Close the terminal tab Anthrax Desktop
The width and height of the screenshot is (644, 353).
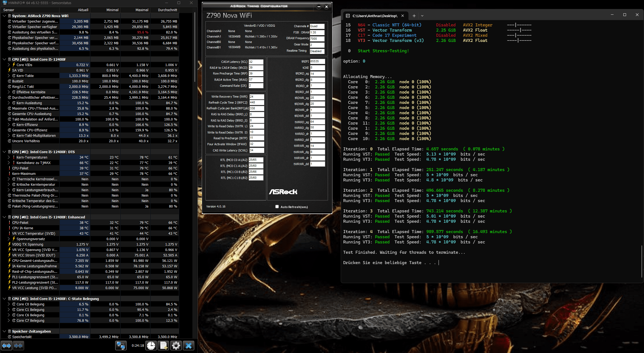coord(403,16)
